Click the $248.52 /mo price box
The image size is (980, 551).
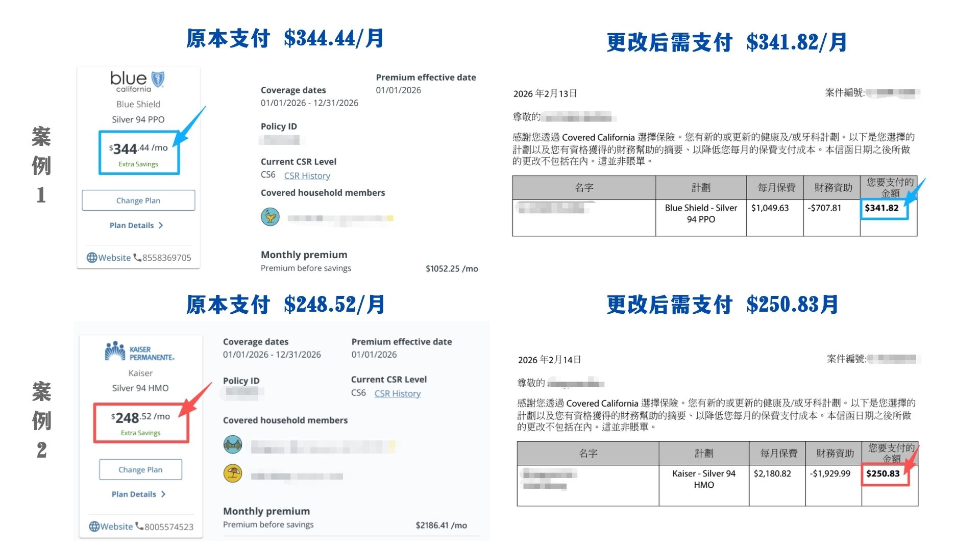[141, 422]
